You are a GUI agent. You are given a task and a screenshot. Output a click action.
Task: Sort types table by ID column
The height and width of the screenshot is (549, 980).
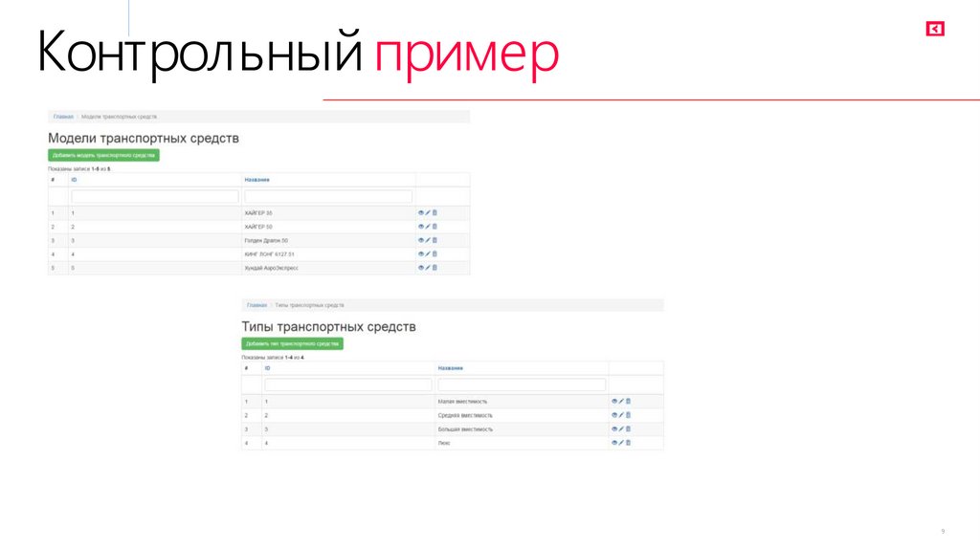tap(268, 368)
